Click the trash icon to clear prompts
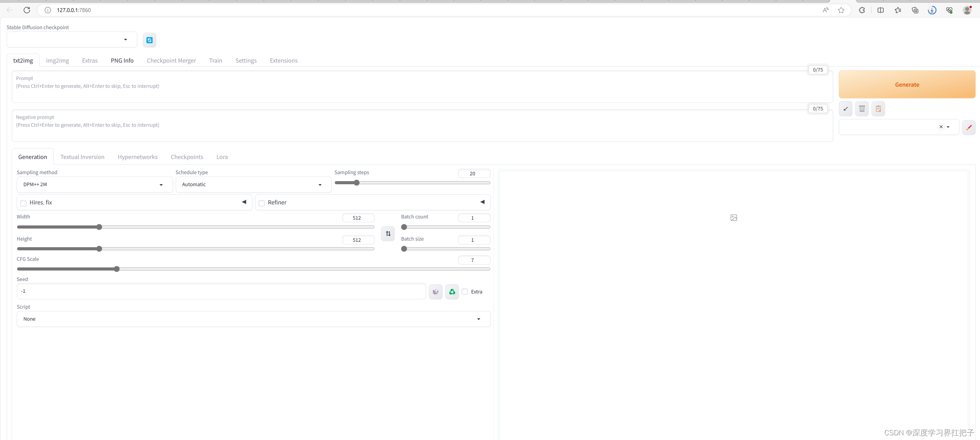The height and width of the screenshot is (440, 980). [x=862, y=109]
